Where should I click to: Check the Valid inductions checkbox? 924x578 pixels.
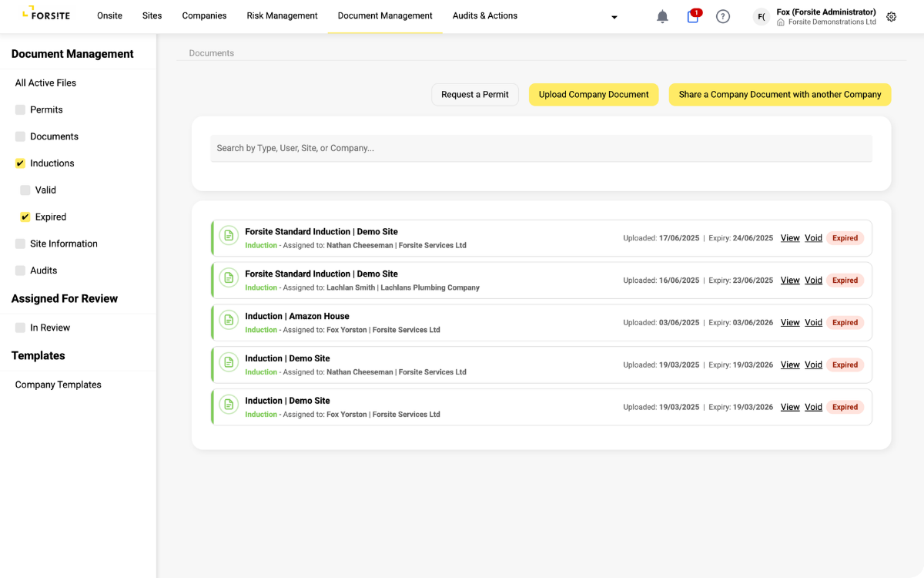coord(25,190)
